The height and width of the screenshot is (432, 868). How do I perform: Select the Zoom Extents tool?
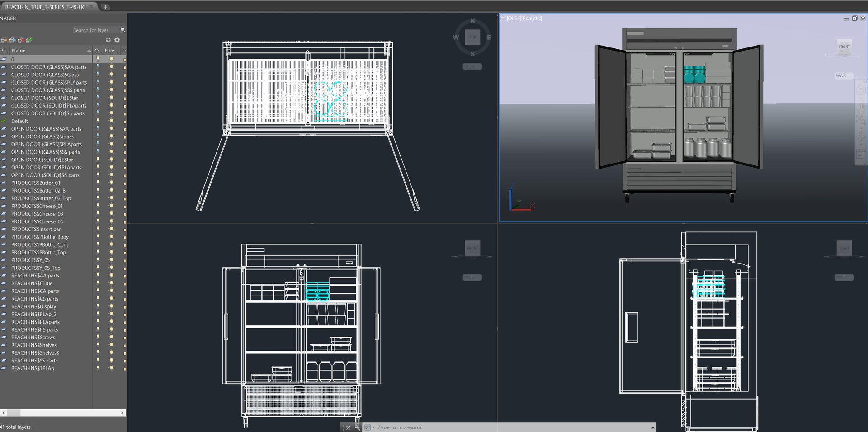[861, 120]
